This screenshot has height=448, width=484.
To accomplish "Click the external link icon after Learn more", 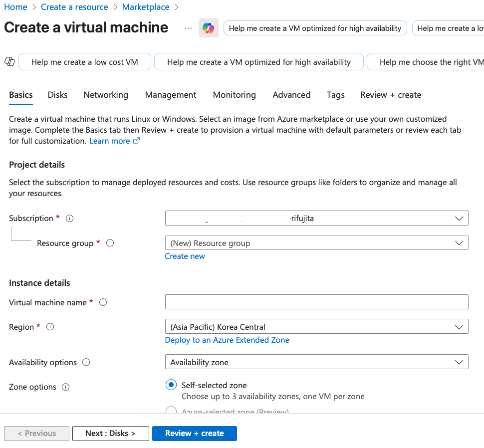I will [x=136, y=141].
